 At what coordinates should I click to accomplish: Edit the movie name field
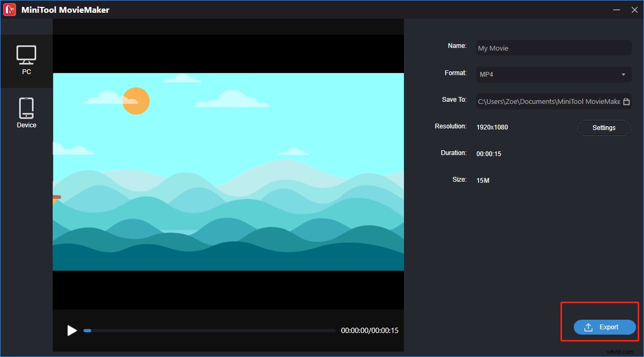click(x=554, y=47)
